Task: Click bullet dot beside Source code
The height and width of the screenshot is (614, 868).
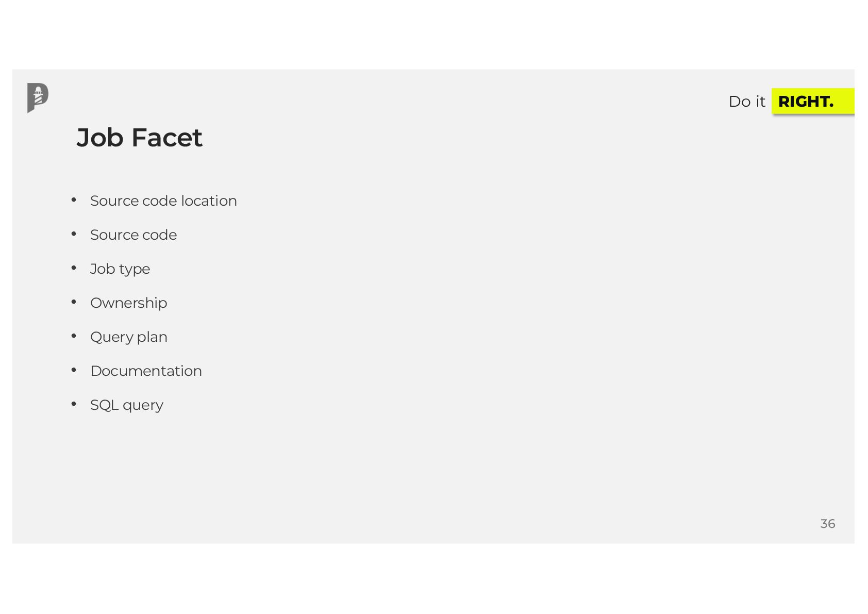Action: point(74,234)
